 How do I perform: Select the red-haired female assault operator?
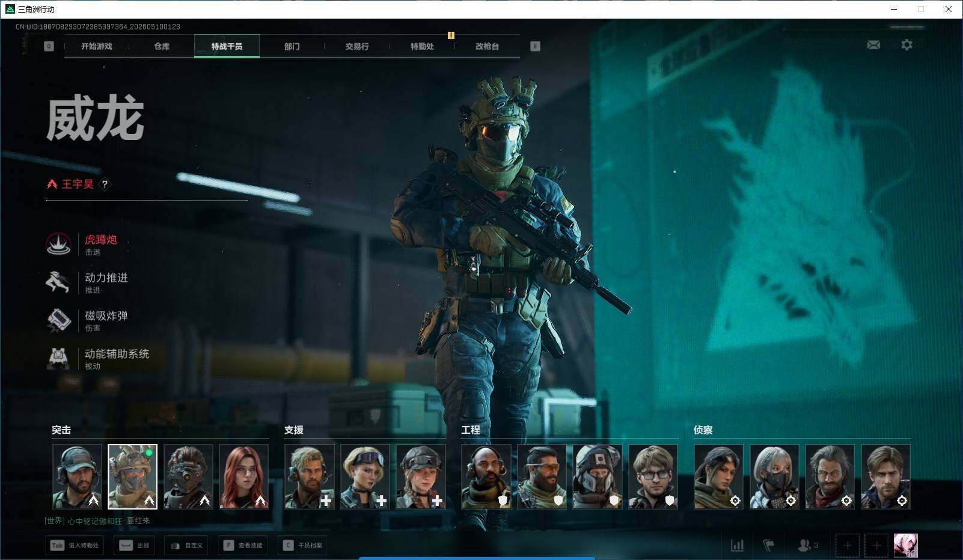243,477
